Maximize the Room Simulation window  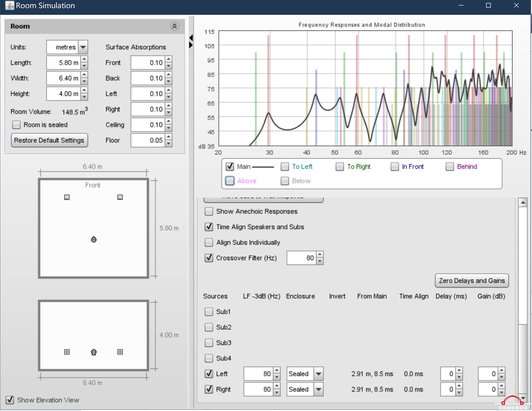pos(489,5)
